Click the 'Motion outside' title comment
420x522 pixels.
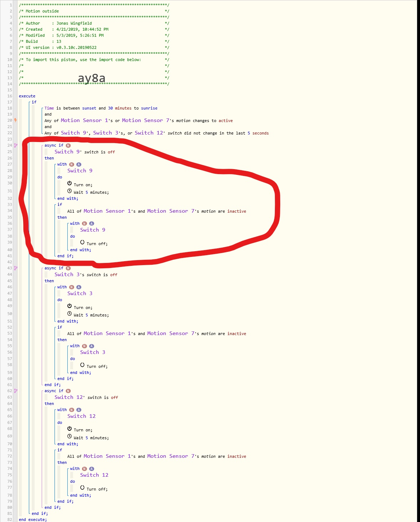click(x=42, y=11)
